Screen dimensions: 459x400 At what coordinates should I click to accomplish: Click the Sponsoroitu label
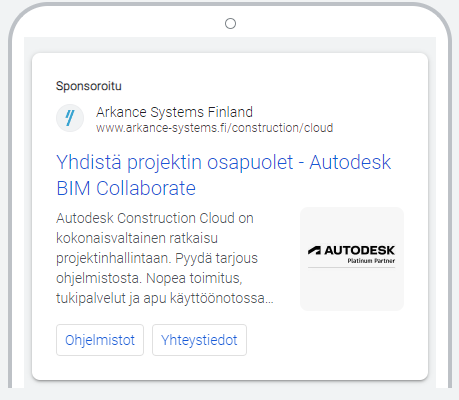(89, 86)
